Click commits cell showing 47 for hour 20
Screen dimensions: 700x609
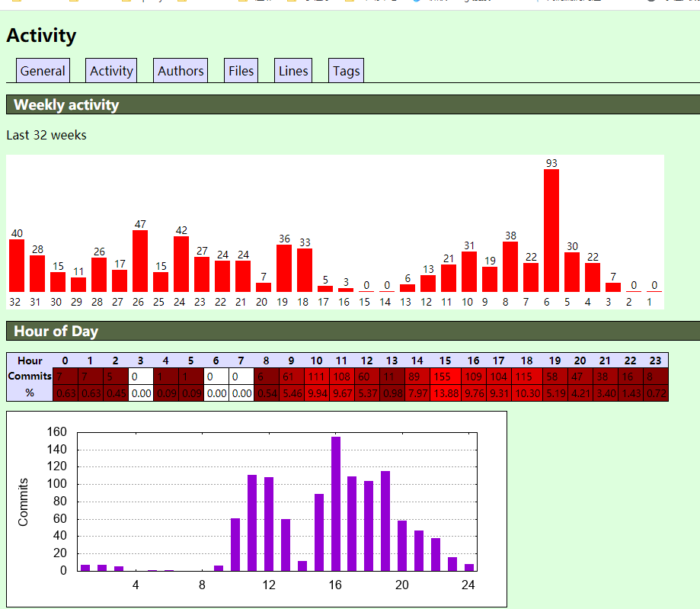point(580,377)
